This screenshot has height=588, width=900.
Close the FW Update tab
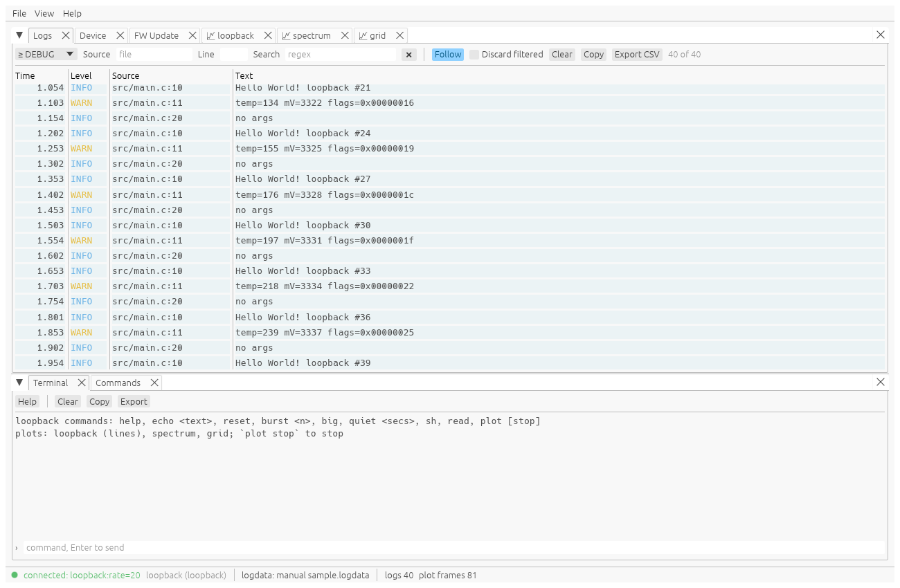pyautogui.click(x=192, y=35)
